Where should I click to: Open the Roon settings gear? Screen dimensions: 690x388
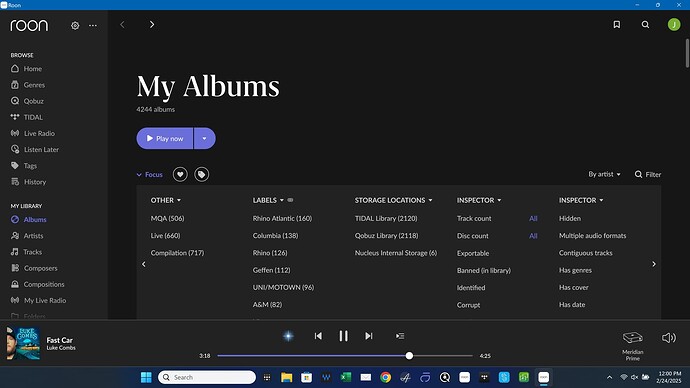click(x=75, y=26)
